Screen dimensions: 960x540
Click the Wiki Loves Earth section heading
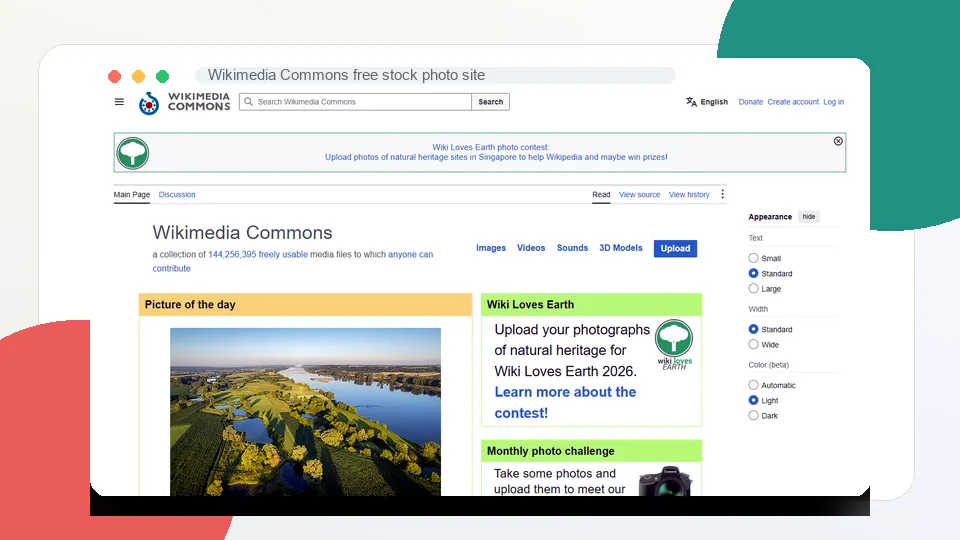coord(530,305)
